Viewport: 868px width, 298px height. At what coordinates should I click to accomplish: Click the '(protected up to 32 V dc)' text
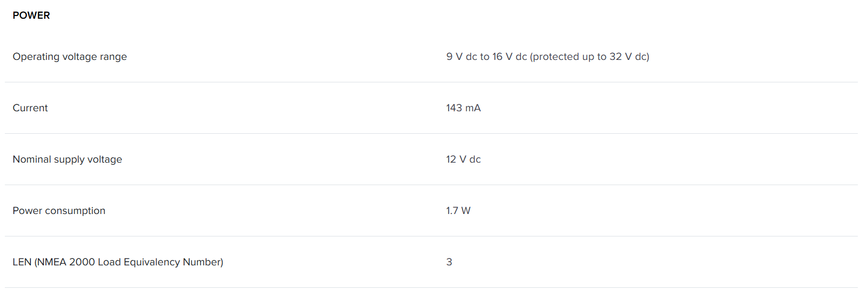[x=589, y=57]
